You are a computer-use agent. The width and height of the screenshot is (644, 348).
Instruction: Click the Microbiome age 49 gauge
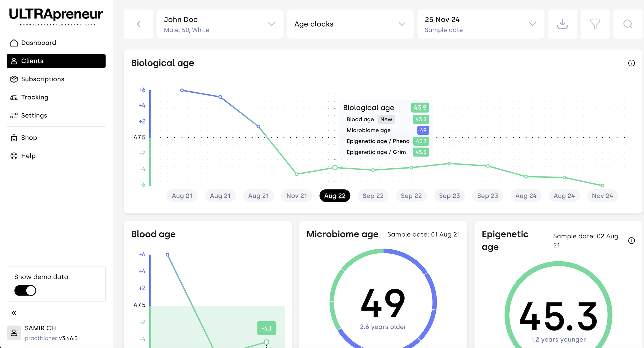(383, 302)
